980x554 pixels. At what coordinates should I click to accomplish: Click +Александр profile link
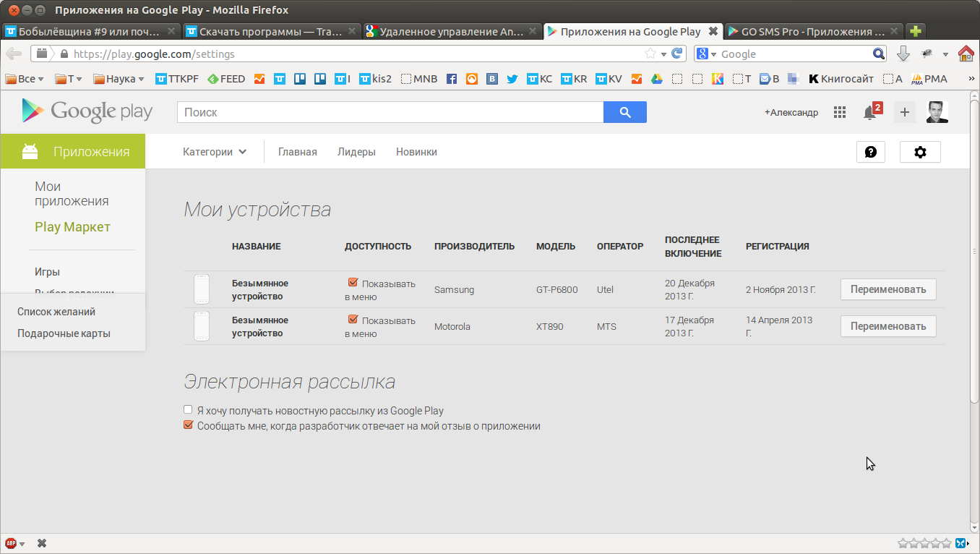[x=791, y=112]
